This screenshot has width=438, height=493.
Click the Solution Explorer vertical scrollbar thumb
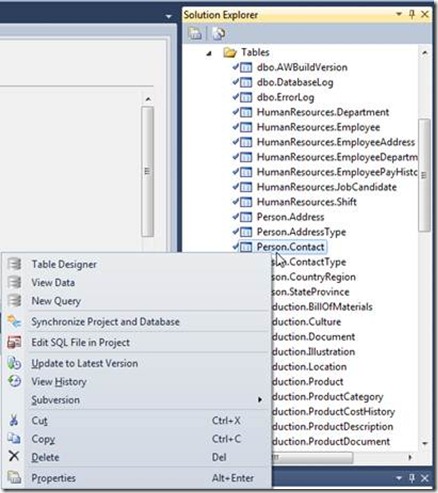point(424,175)
